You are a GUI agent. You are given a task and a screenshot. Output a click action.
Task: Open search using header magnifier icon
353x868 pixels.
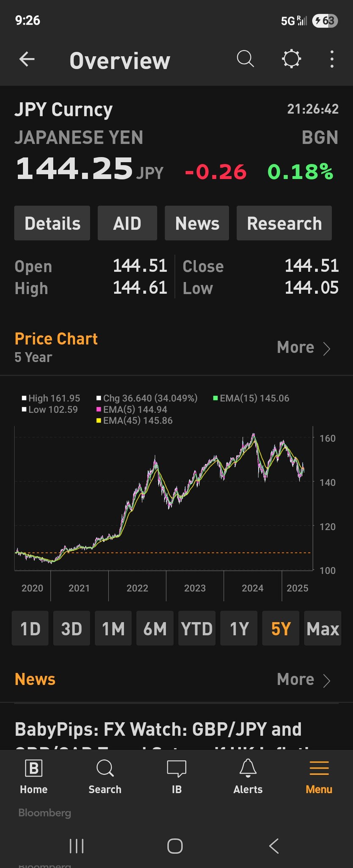245,59
